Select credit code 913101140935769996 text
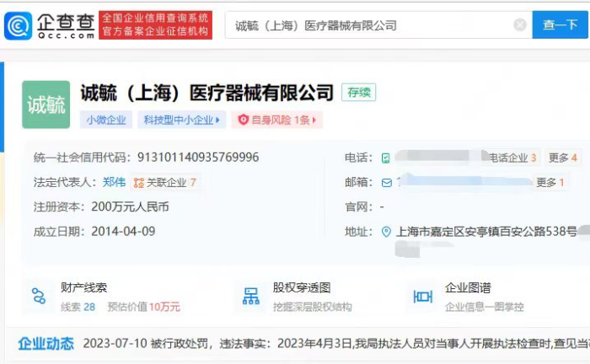 coord(198,158)
